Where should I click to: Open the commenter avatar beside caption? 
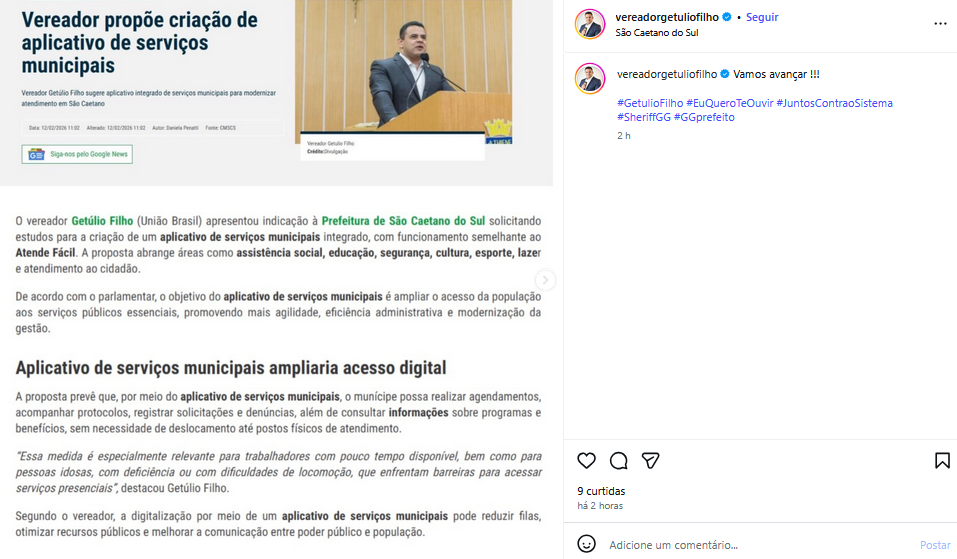(x=590, y=79)
